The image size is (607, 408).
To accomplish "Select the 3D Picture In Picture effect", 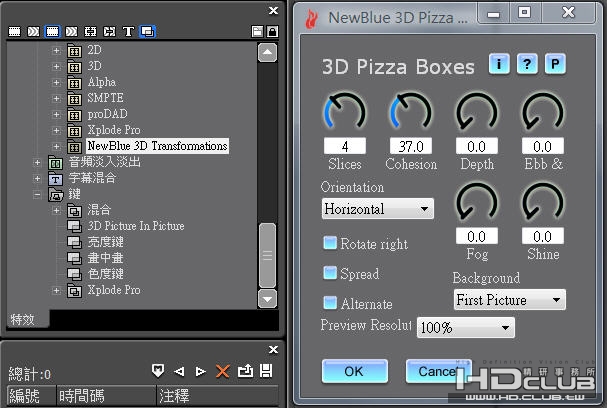I will tap(135, 226).
